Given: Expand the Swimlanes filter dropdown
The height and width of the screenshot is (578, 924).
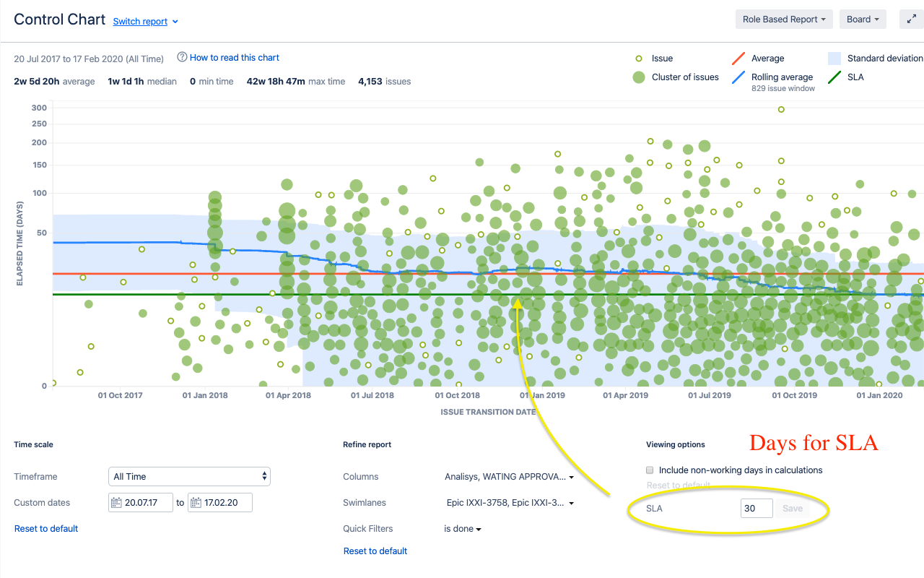Looking at the screenshot, I should tap(509, 503).
